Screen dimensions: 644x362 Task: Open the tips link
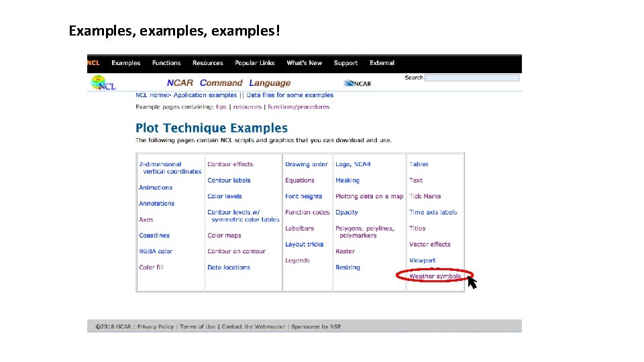tap(221, 107)
